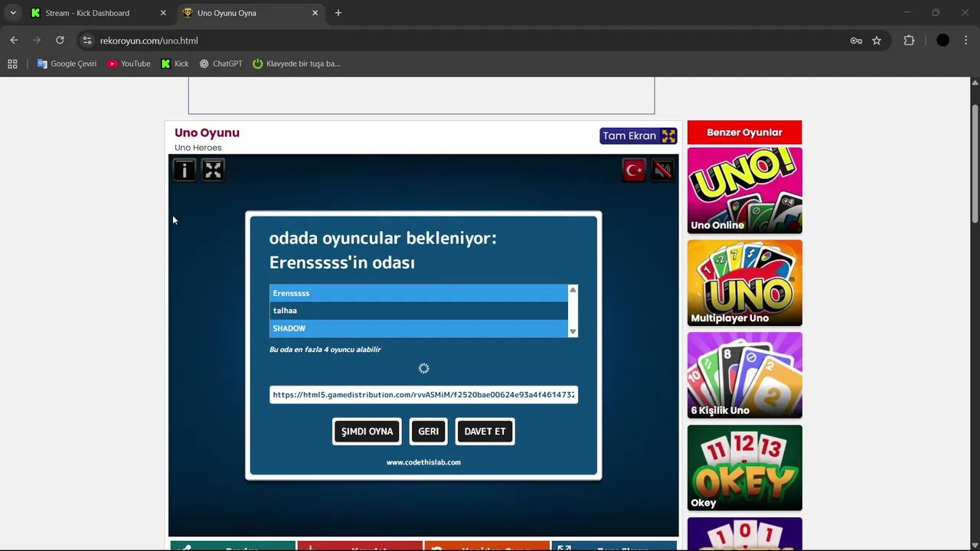Click the Uno Oyunu page title
This screenshot has width=980, height=551.
pos(207,132)
